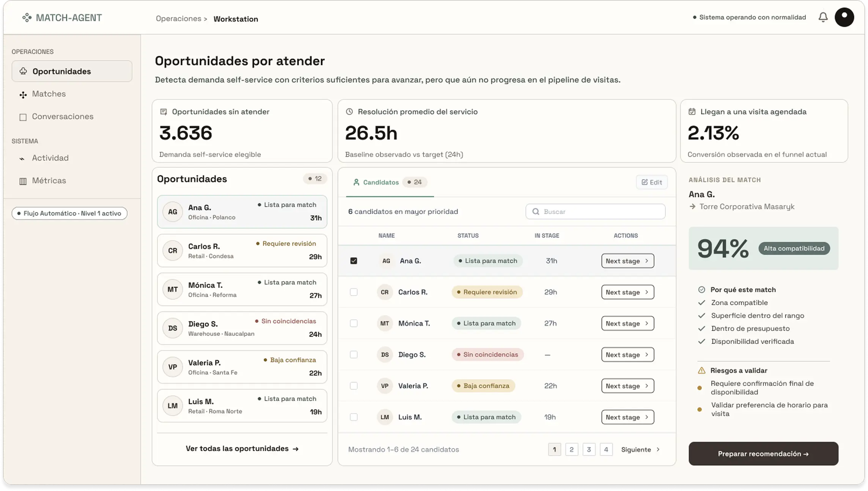Open Ver todas las oportunidades
This screenshot has height=491, width=868.
click(x=242, y=449)
